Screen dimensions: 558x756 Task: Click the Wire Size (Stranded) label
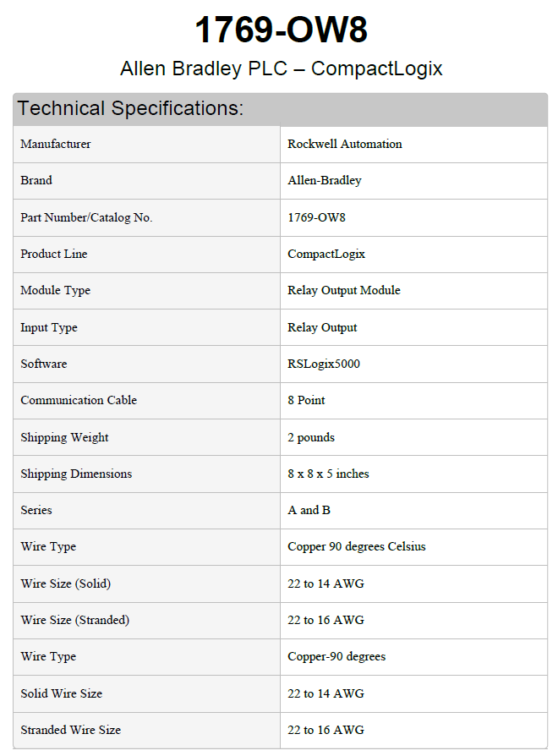[75, 621]
